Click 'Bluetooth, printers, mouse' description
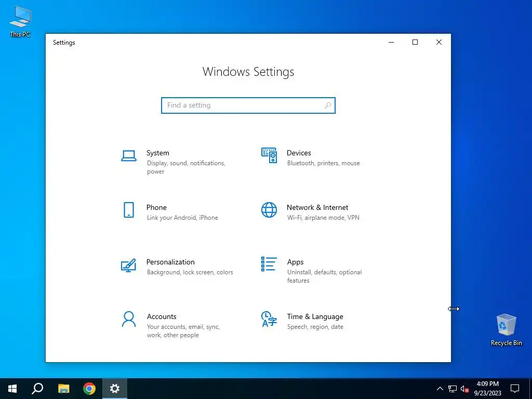 coord(323,163)
